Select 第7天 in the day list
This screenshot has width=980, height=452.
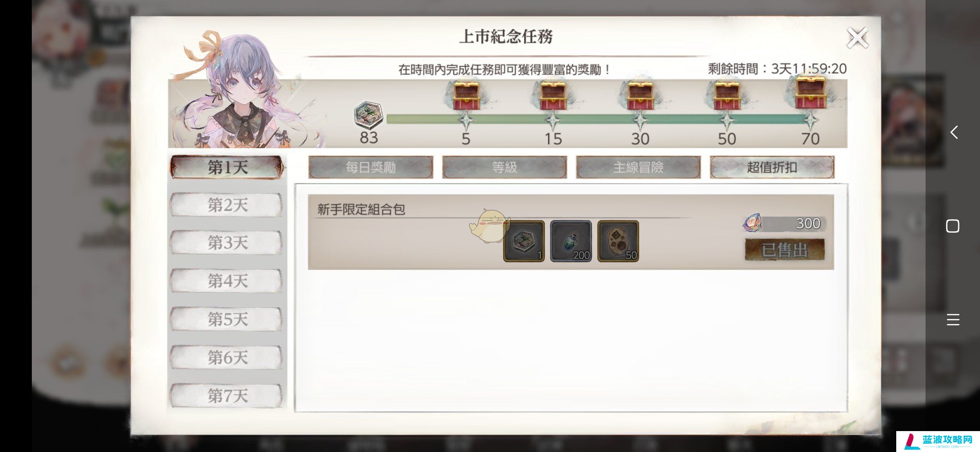tap(227, 395)
